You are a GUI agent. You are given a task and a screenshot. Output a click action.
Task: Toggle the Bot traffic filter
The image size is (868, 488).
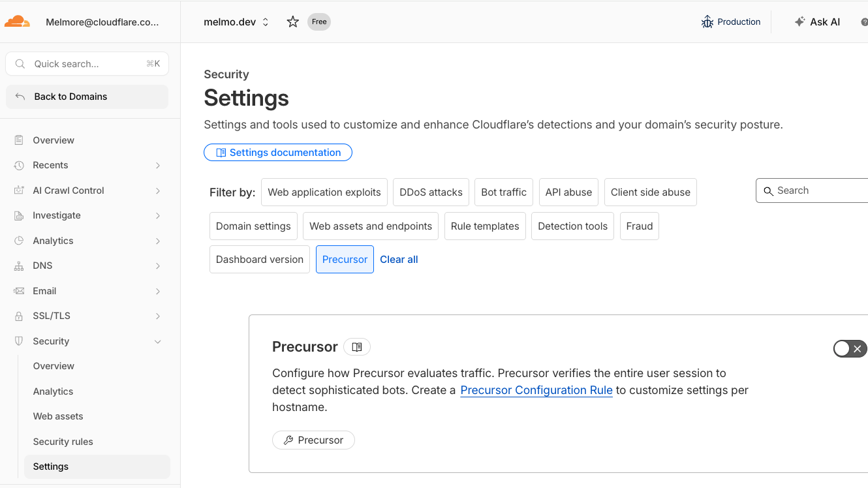(x=504, y=192)
